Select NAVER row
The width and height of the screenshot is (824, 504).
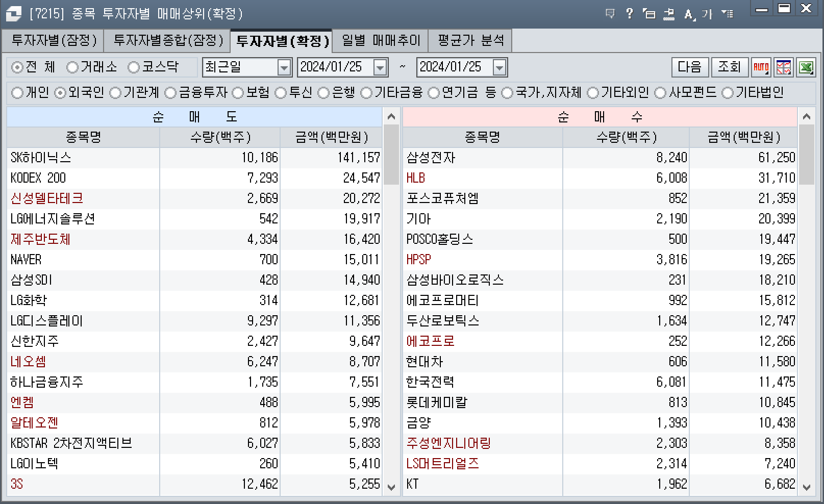coord(194,260)
